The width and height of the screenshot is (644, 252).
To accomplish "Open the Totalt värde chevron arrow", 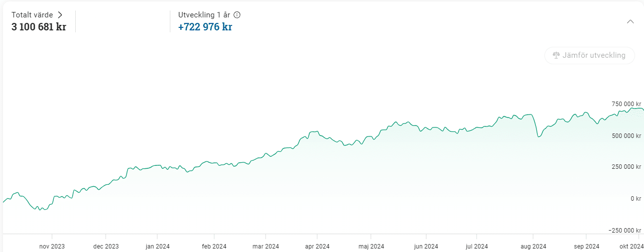I will tap(60, 15).
